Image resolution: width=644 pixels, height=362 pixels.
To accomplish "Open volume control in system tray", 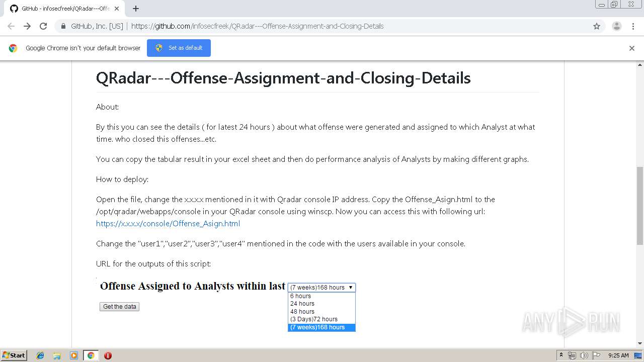I will [584, 355].
